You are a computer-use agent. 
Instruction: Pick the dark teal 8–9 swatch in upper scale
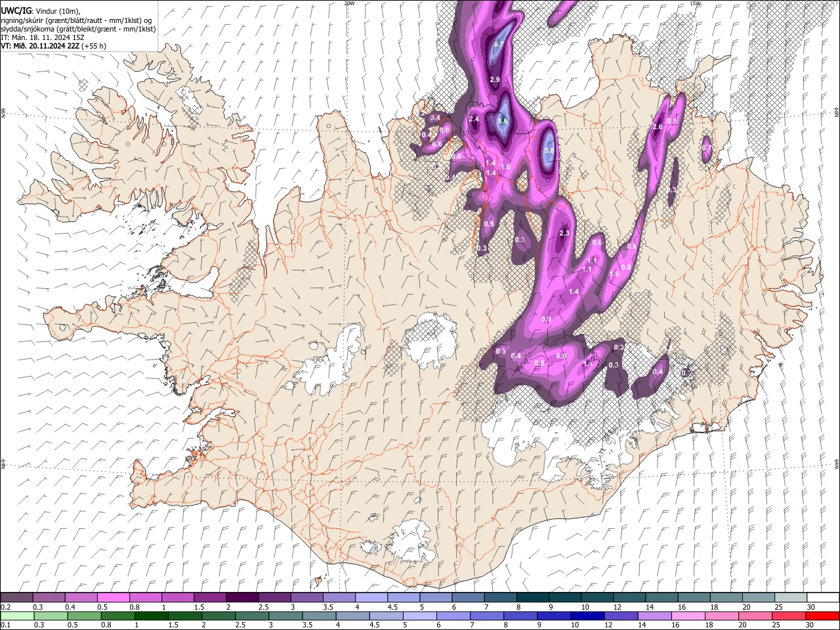coord(533,598)
